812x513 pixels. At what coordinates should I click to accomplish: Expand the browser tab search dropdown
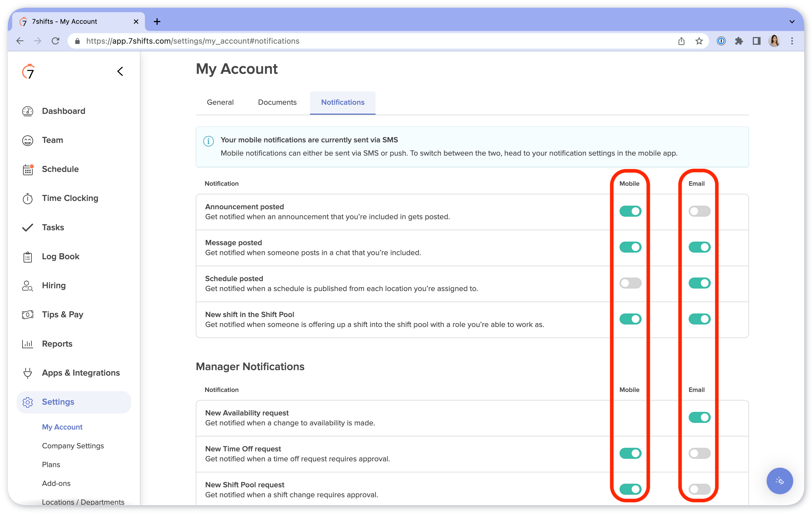coord(792,22)
